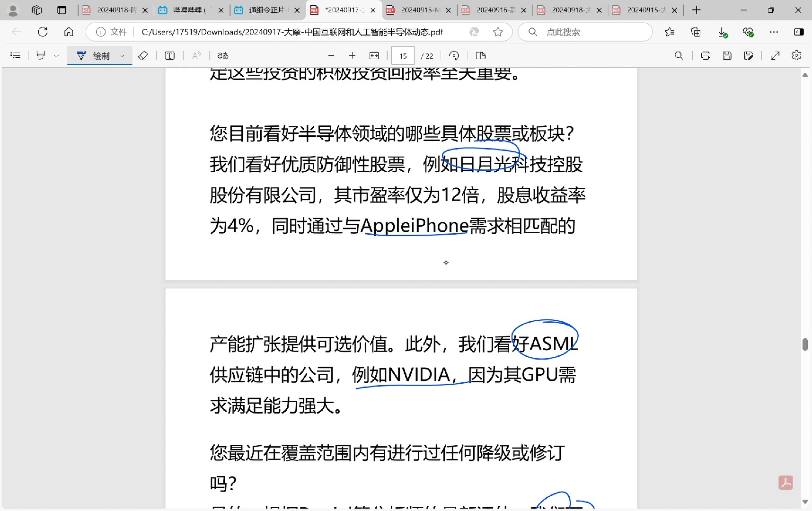
Task: Click the 点此搜索 search box
Action: 585,32
